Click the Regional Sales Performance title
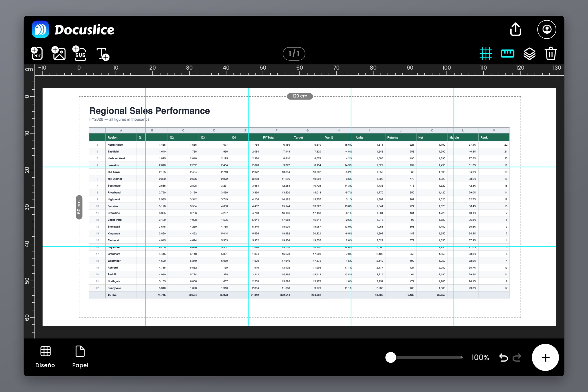The image size is (588, 392). (150, 111)
